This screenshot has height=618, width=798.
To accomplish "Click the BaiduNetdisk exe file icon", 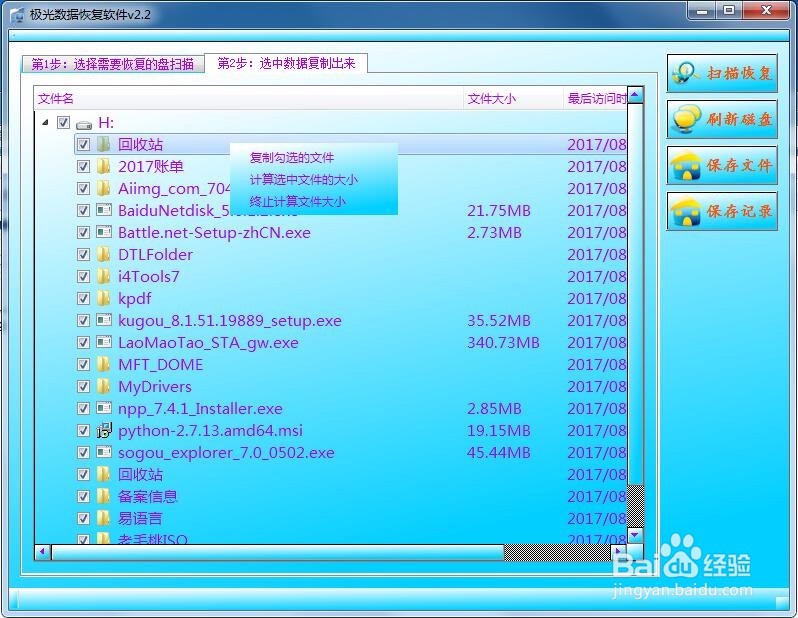I will click(x=104, y=210).
